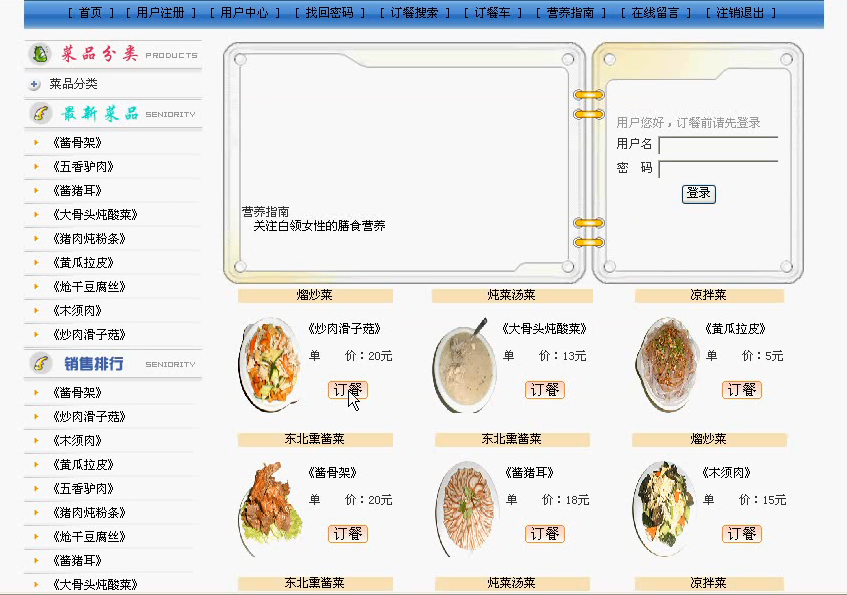This screenshot has height=595, width=847.
Task: Open 订餐搜索 search page
Action: [x=414, y=13]
